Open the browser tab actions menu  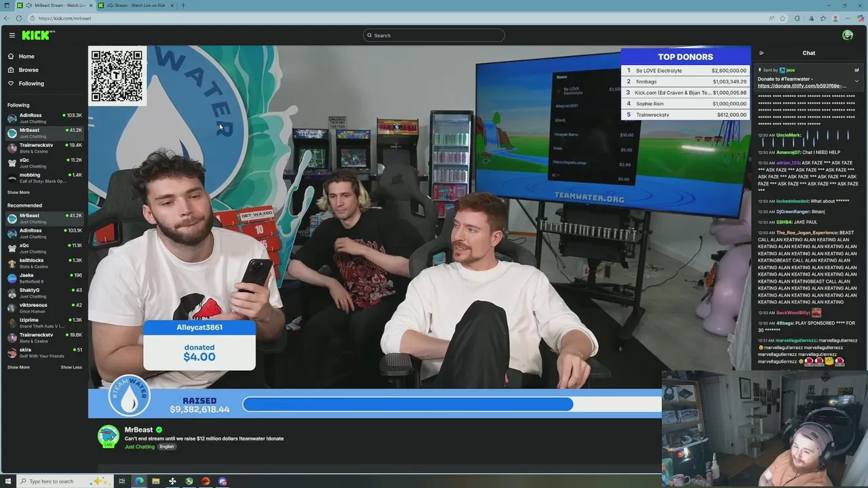pos(7,5)
